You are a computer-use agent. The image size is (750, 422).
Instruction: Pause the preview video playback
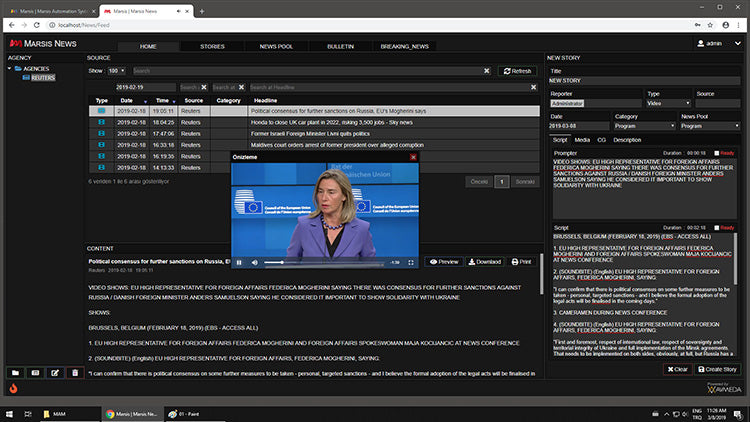(x=239, y=262)
